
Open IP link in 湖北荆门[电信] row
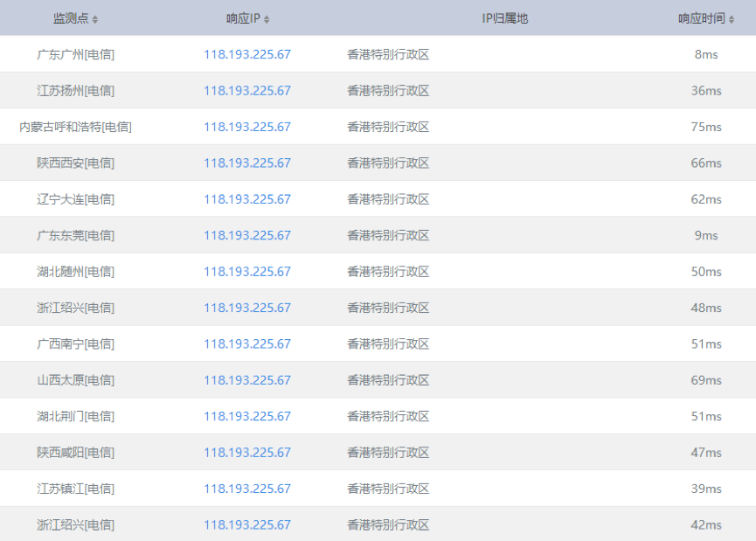247,416
